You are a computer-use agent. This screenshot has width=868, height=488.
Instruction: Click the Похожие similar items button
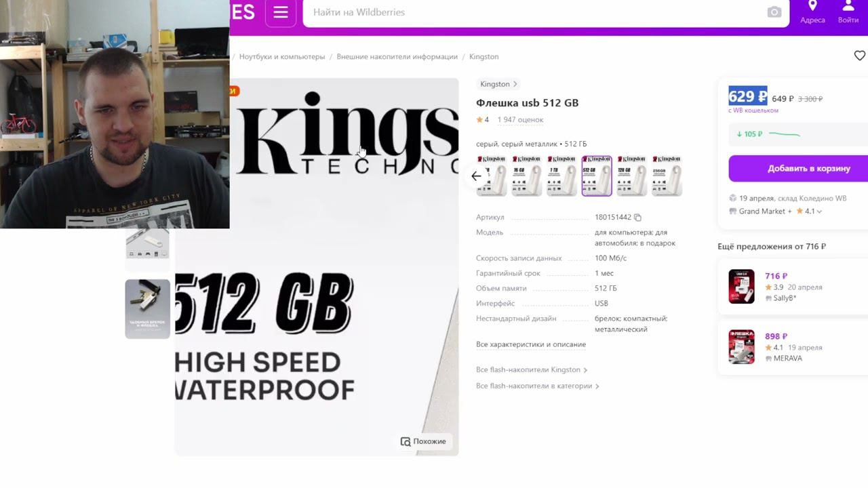point(423,441)
